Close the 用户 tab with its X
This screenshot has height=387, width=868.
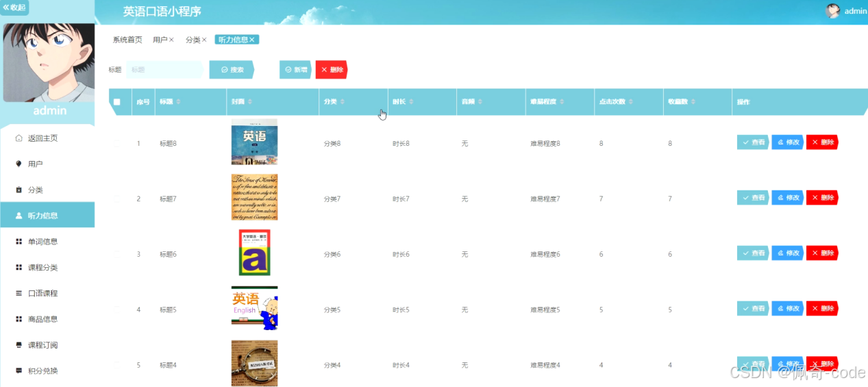(x=171, y=40)
